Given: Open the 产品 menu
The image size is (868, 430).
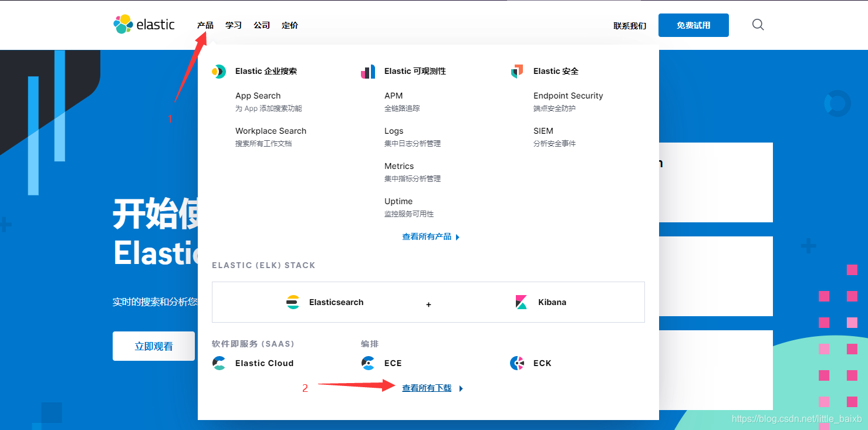Looking at the screenshot, I should (205, 25).
